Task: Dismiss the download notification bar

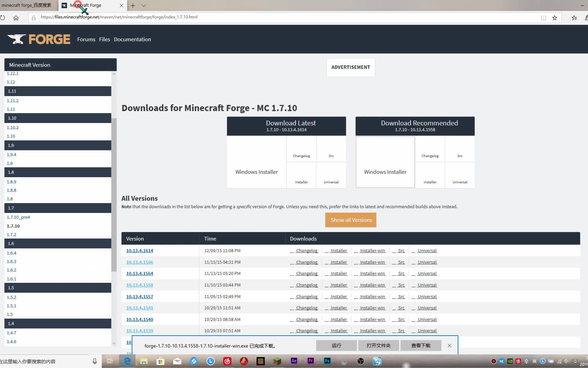Action: click(x=450, y=346)
